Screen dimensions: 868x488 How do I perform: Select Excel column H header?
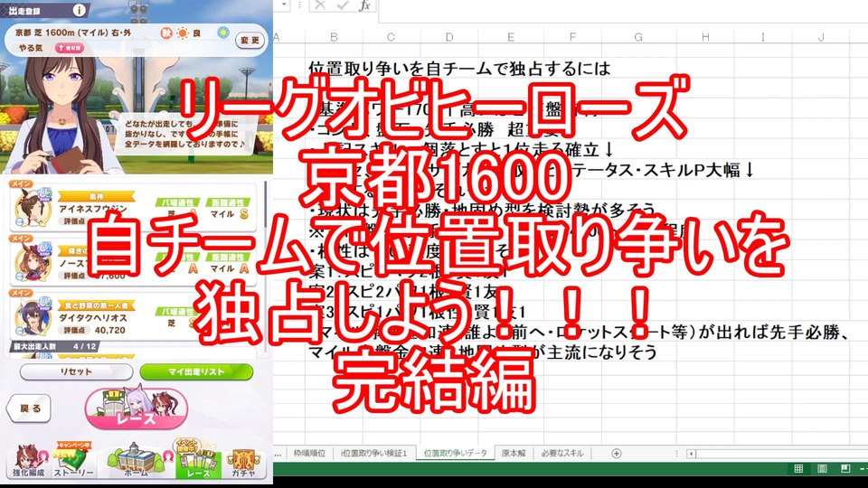click(705, 37)
